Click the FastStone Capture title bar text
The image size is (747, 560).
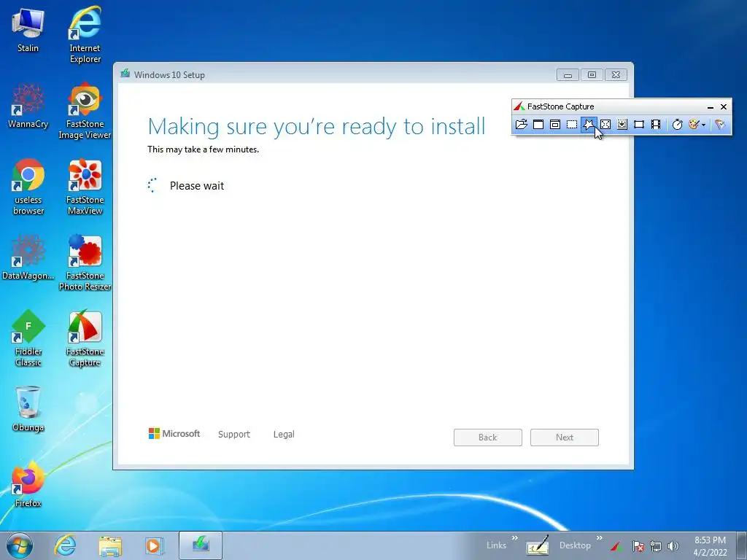(x=561, y=106)
